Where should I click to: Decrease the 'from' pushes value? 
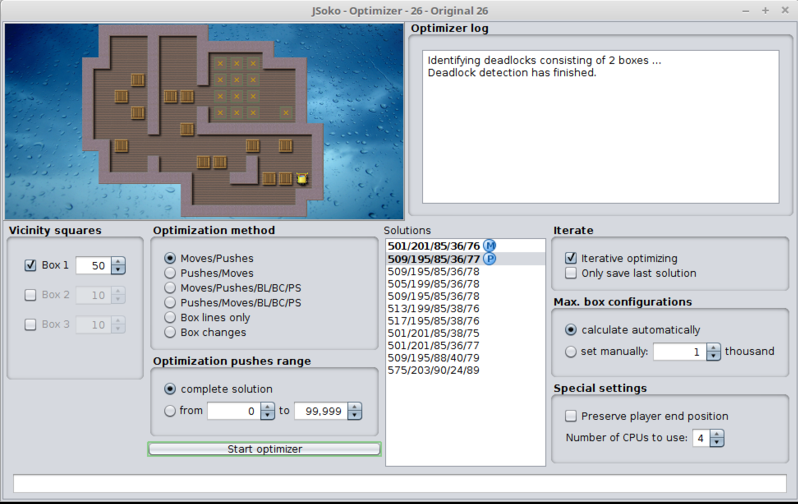pos(267,415)
